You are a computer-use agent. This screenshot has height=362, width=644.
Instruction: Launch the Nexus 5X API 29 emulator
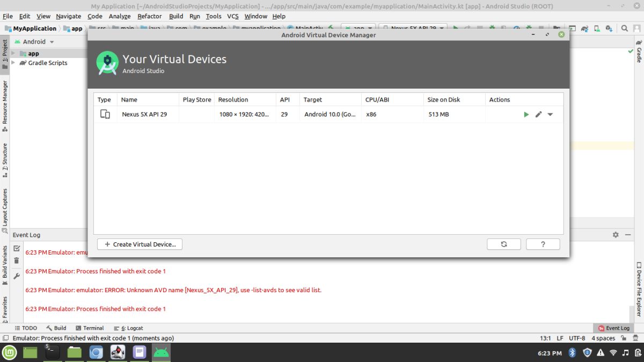pyautogui.click(x=526, y=114)
